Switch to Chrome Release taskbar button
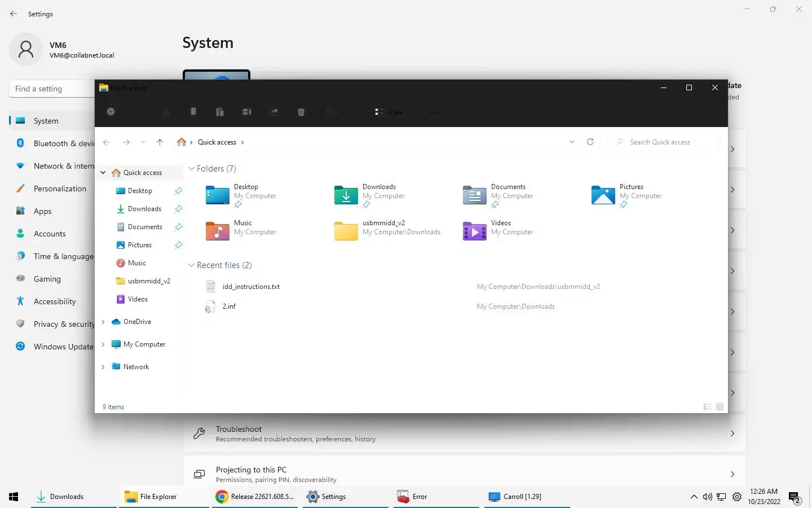 click(255, 497)
